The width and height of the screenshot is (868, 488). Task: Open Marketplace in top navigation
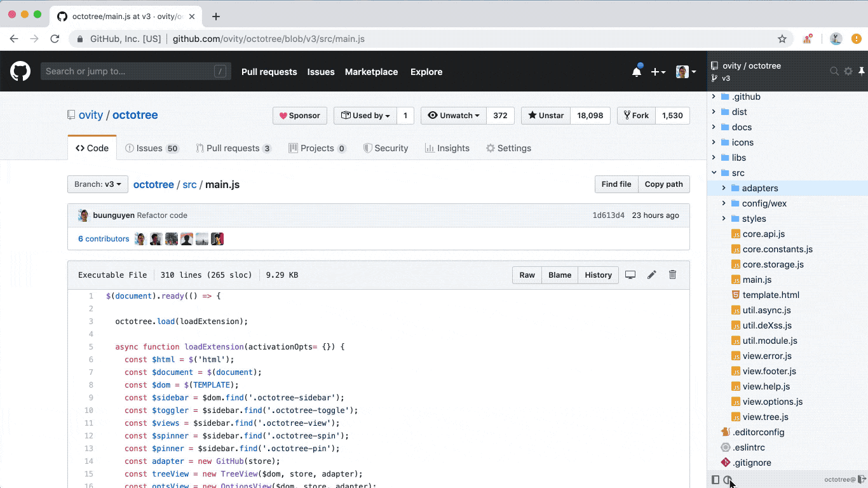[x=372, y=72]
